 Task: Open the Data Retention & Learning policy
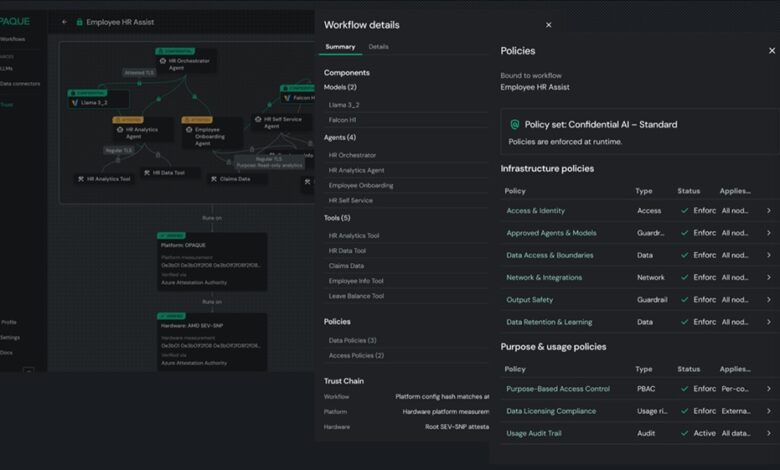pos(549,322)
